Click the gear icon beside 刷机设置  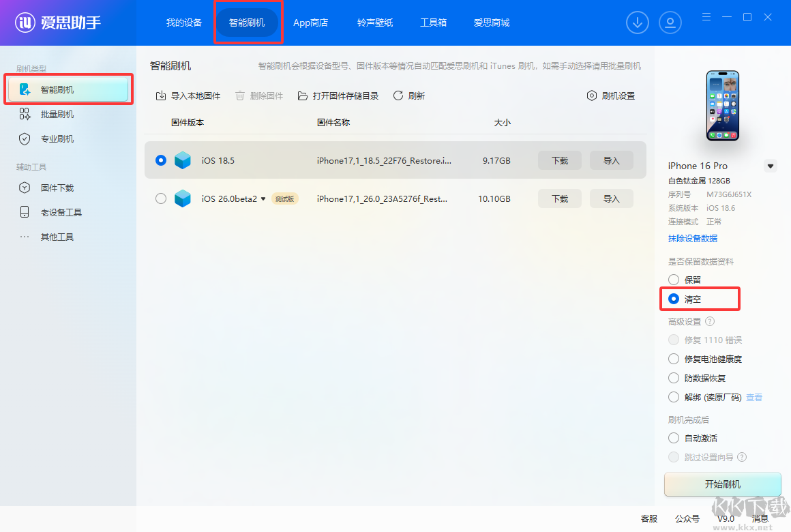(x=592, y=95)
